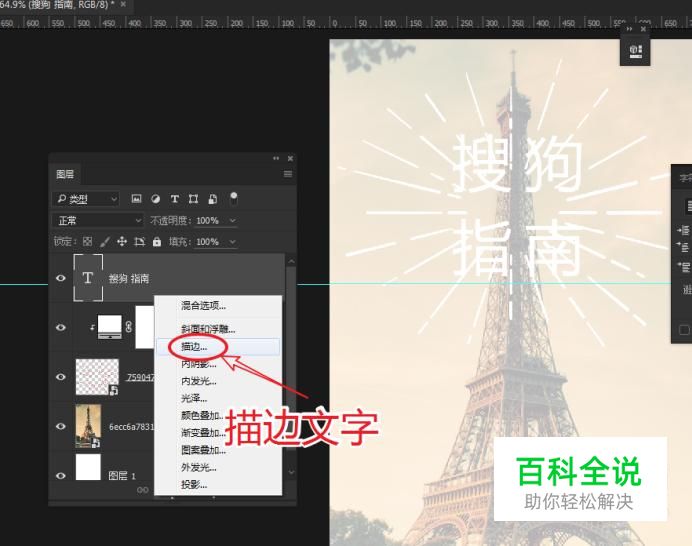The height and width of the screenshot is (546, 692).
Task: Filter layers by smart objects icon
Action: [x=213, y=199]
